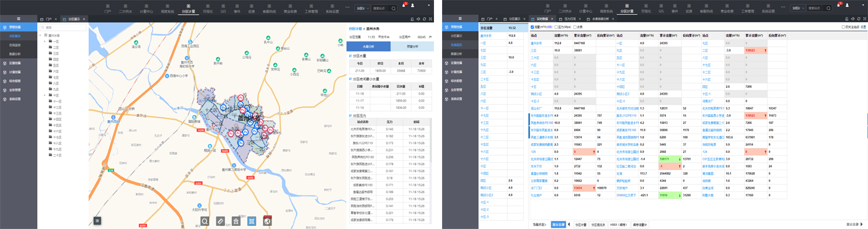The width and height of the screenshot is (868, 229).
Task: Right window: collapse sidebar with hamburger icon
Action: coord(460,19)
